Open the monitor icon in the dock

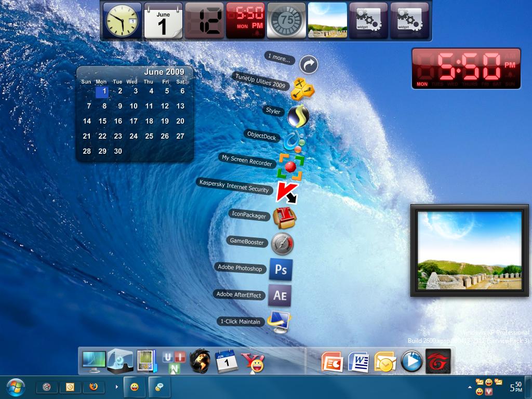94,362
